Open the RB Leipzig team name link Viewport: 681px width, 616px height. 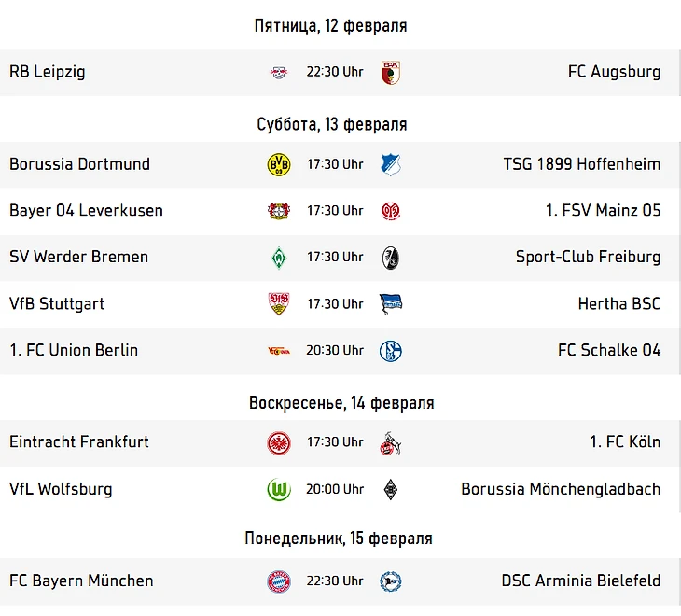tap(48, 72)
